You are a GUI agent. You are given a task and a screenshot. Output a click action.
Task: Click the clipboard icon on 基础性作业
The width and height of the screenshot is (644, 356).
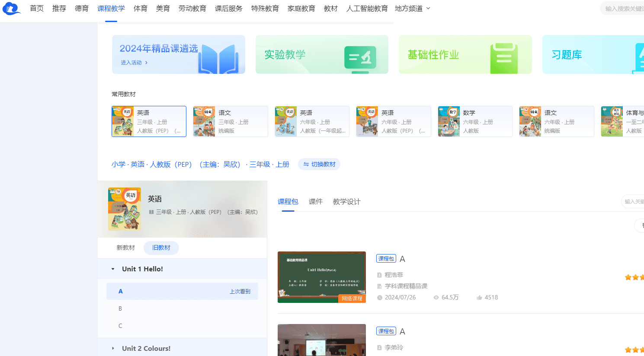tap(504, 58)
